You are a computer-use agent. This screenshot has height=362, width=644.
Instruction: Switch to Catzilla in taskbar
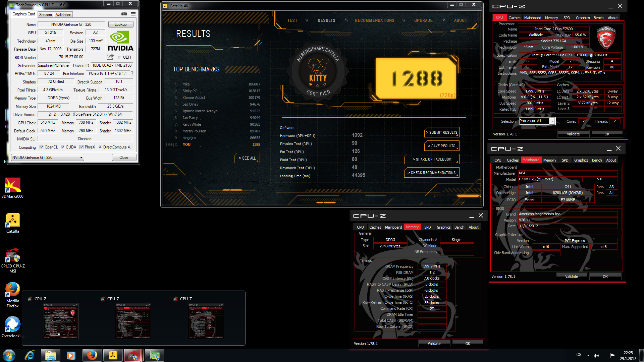(x=113, y=355)
